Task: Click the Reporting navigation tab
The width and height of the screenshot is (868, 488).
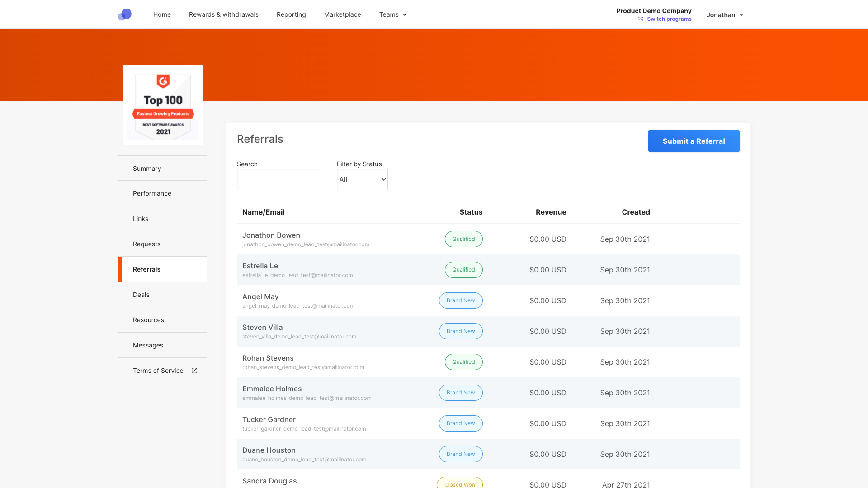Action: (x=291, y=14)
